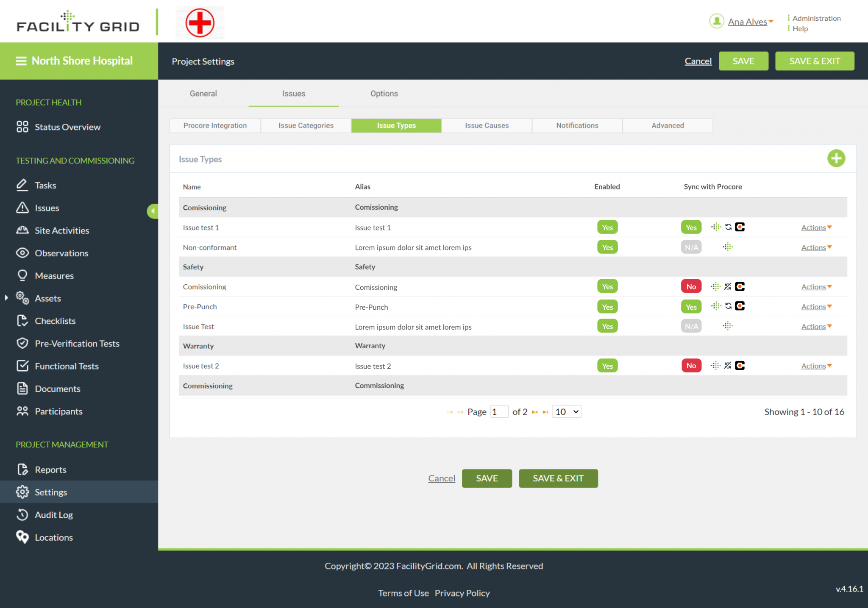Collapse the sidebar with the green arrow handle
868x608 pixels.
pyautogui.click(x=153, y=211)
